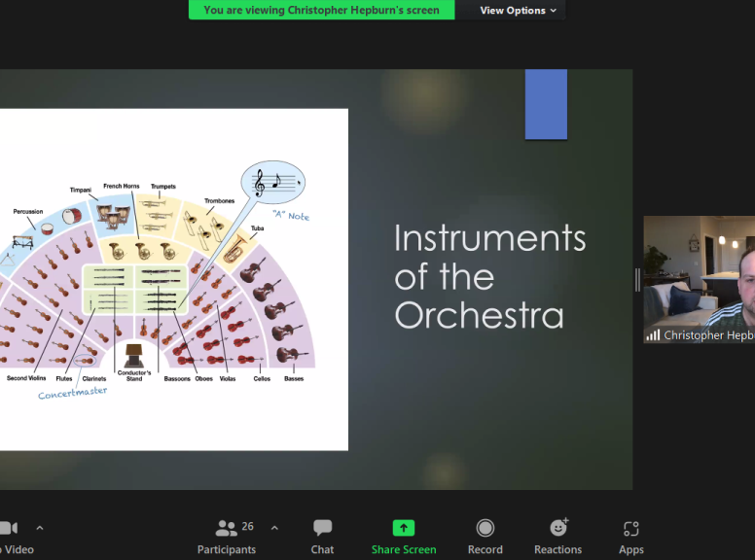Click the green Share Screen icon
This screenshot has height=560, width=755.
[404, 528]
